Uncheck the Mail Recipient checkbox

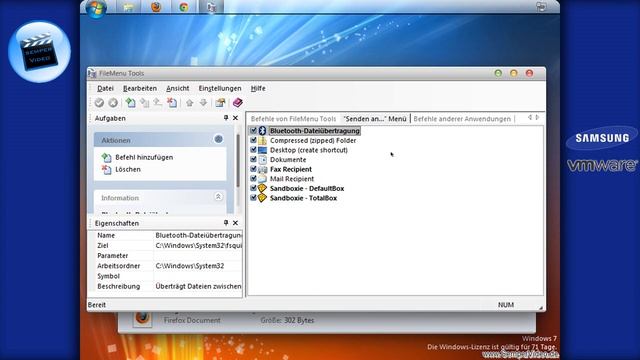[253, 179]
